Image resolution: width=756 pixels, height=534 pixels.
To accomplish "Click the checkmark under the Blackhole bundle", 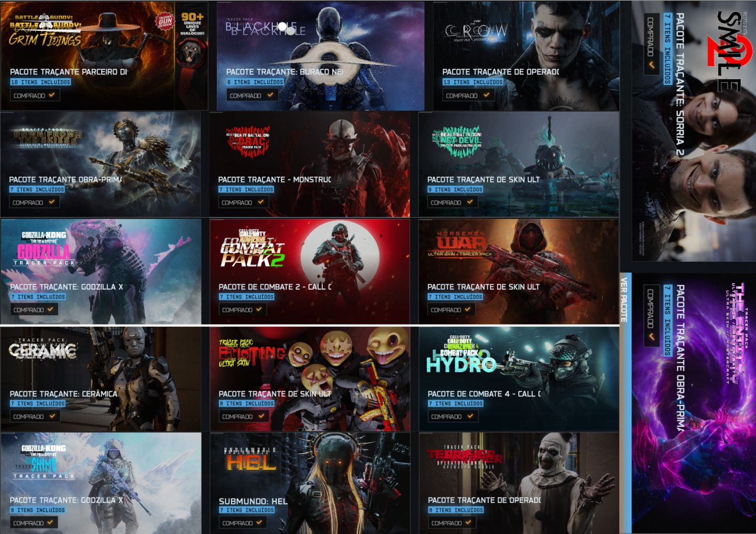I will [x=270, y=95].
